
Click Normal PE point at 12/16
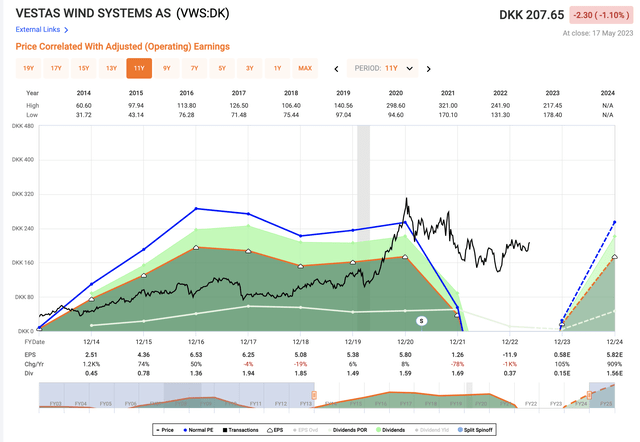click(196, 208)
